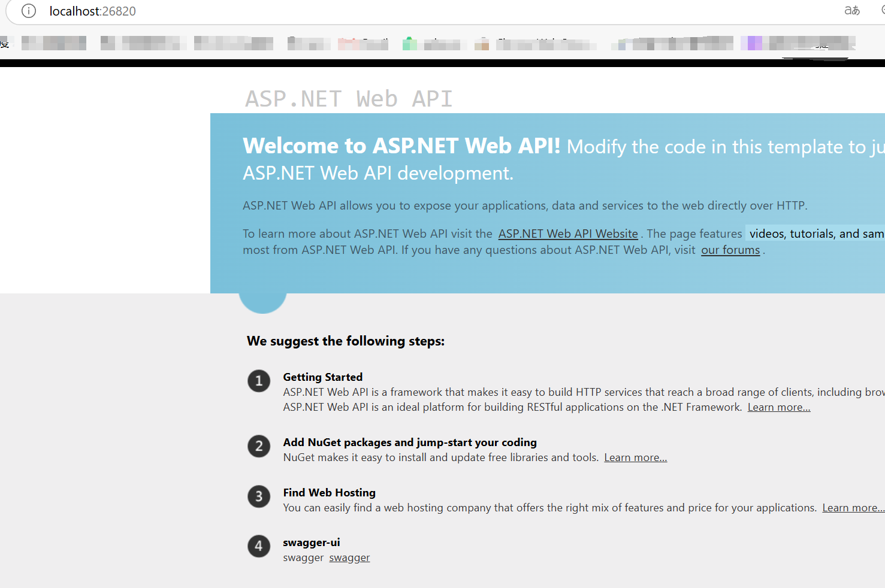Click the green bookmark icon in bookmarks bar

[x=410, y=43]
